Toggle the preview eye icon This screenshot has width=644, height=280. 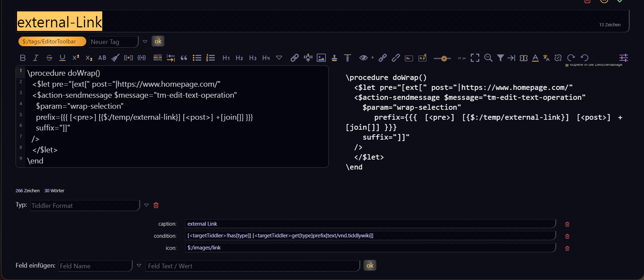pyautogui.click(x=363, y=58)
